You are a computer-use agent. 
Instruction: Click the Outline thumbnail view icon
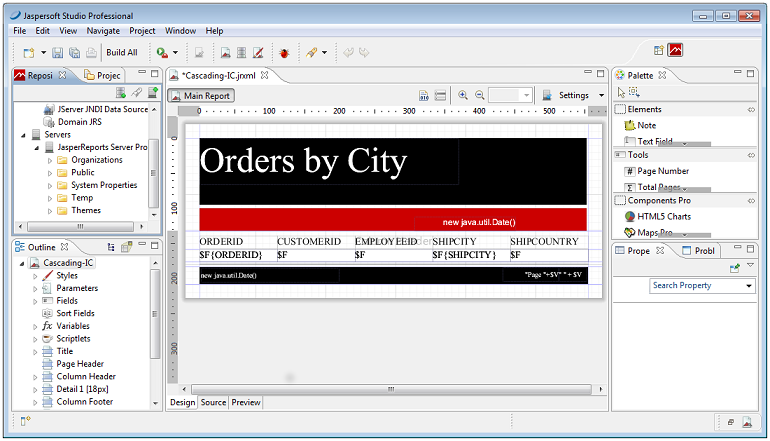127,247
